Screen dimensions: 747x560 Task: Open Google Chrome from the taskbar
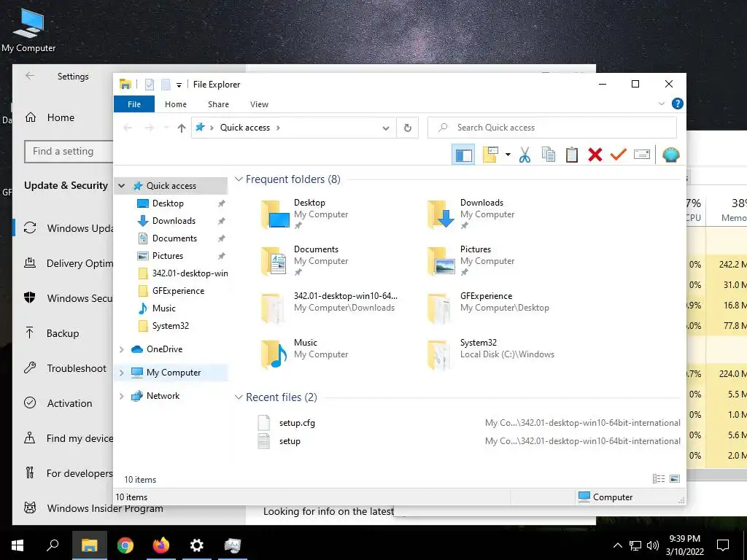(x=125, y=545)
